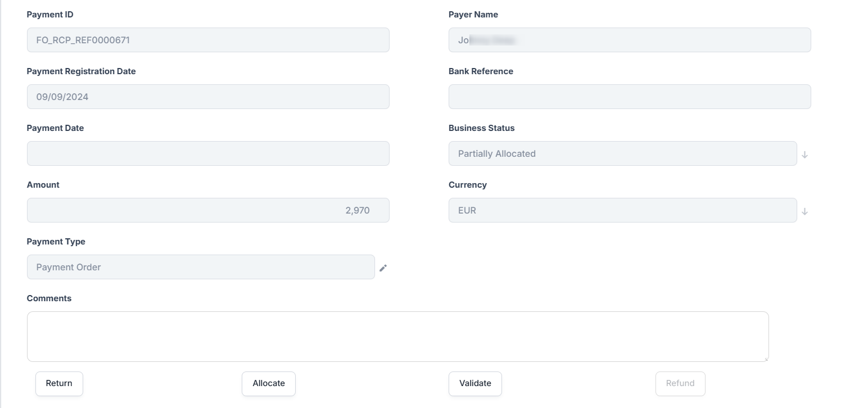The image size is (868, 408).
Task: Click the pencil icon to edit Payment Type
Action: tap(383, 268)
